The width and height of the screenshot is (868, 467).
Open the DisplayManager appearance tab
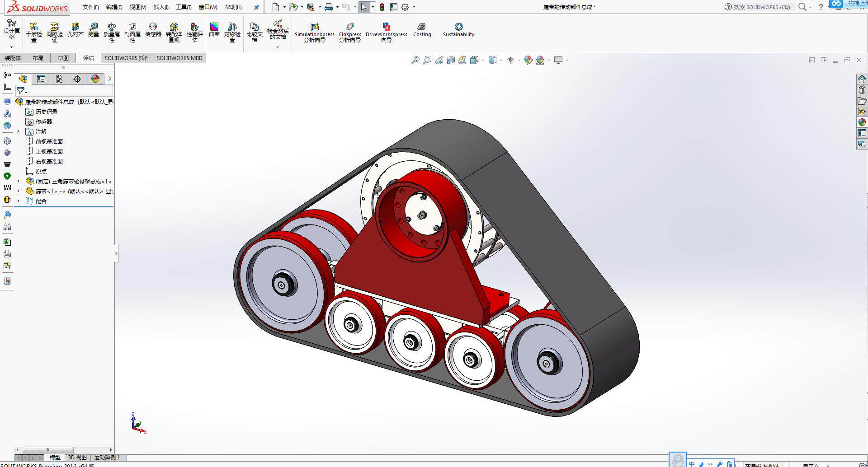click(x=95, y=79)
